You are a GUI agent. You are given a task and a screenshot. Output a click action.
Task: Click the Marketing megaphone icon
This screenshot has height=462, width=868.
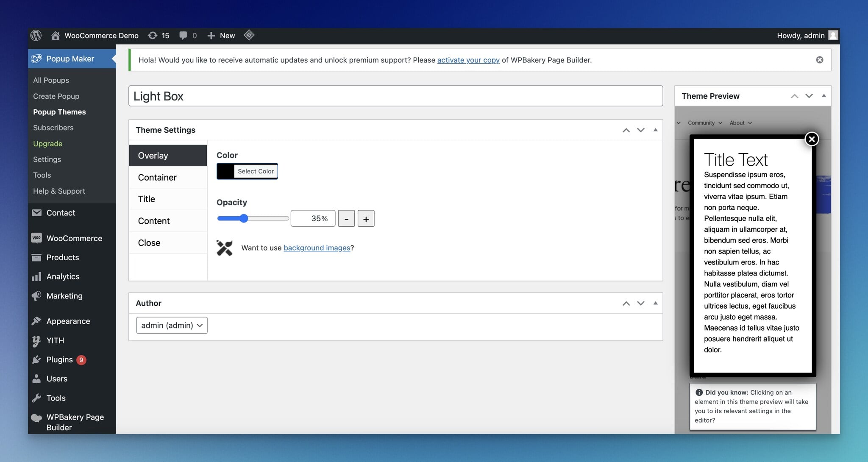36,296
